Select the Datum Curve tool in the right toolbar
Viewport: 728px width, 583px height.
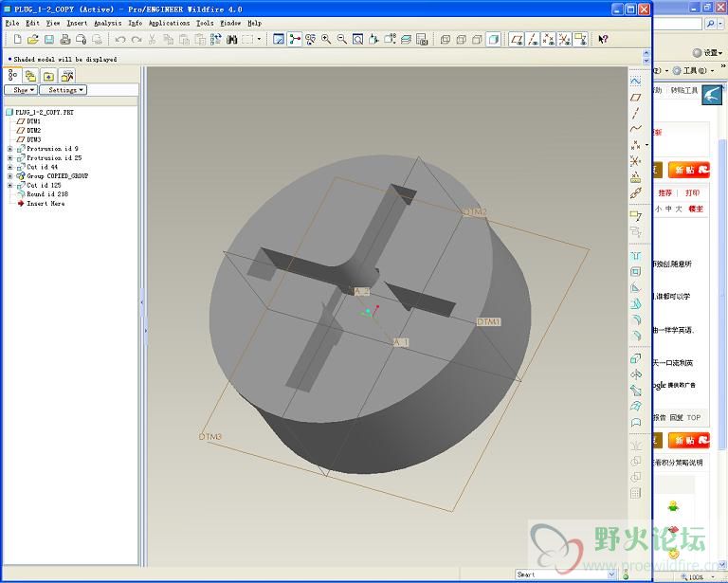(x=636, y=129)
